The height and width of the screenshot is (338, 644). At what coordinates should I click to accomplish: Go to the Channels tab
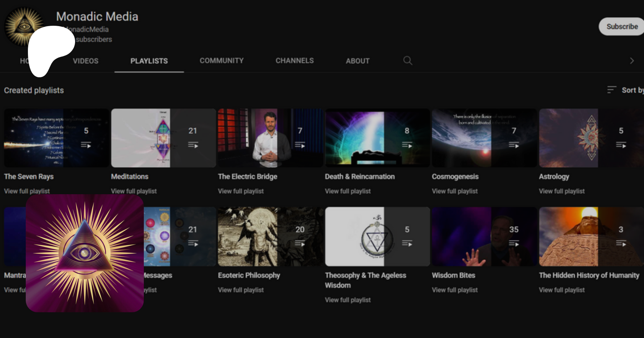pos(294,61)
